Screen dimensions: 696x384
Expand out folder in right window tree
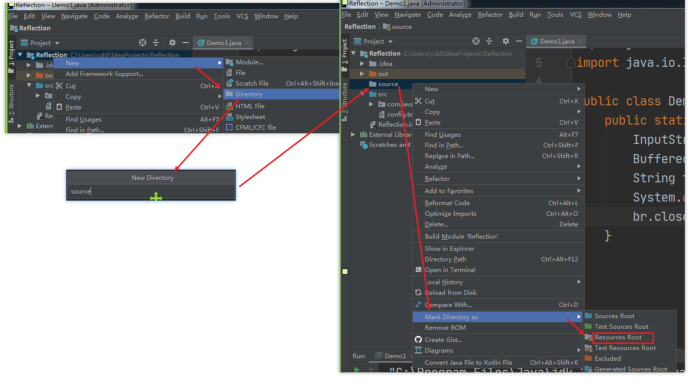pos(362,74)
